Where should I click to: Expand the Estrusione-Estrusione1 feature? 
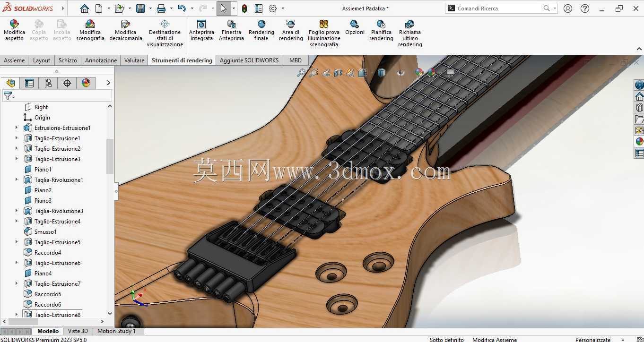click(17, 128)
